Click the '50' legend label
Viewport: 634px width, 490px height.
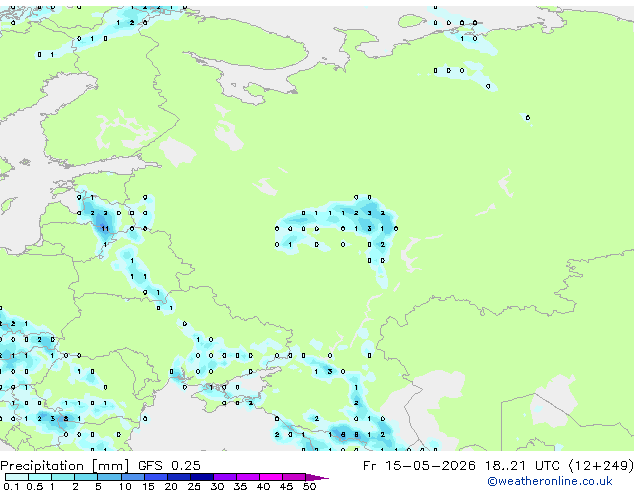click(x=309, y=486)
